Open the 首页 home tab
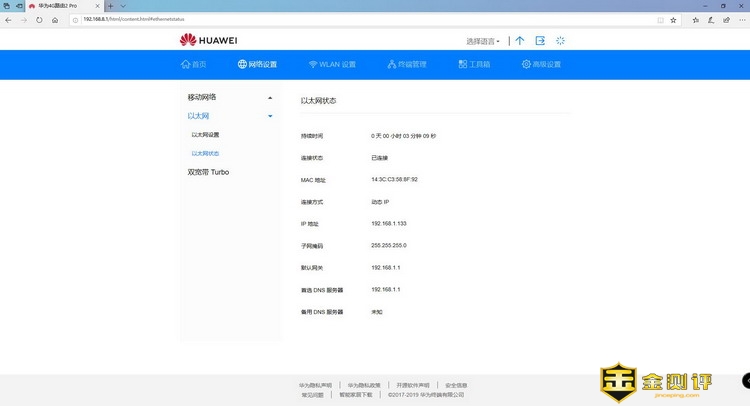 pos(193,65)
